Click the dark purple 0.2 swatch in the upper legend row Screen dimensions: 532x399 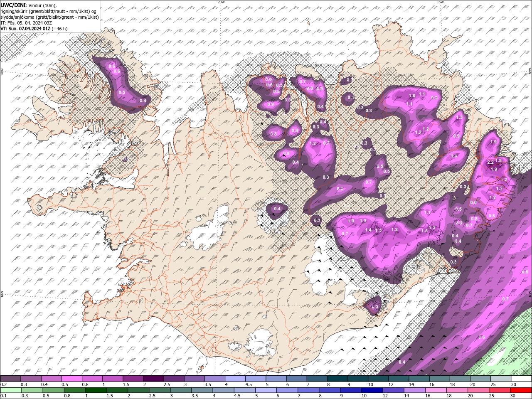[10, 379]
